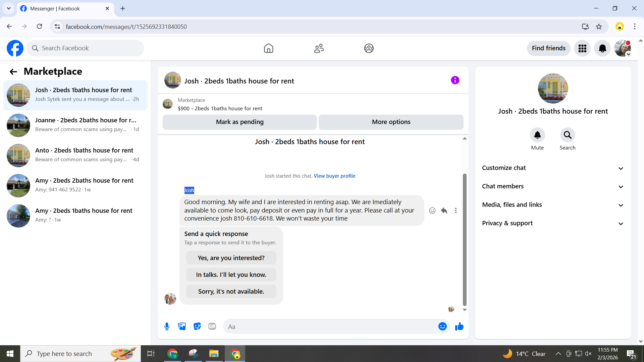Click Mark as pending button
The image size is (644, 362).
[239, 122]
